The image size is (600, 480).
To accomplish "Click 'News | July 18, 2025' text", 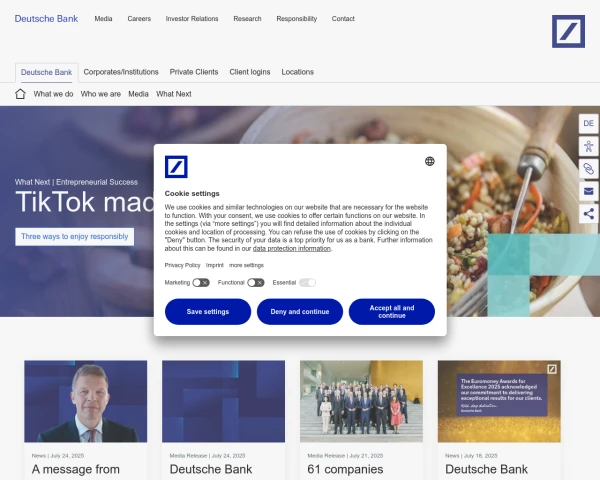I will pos(471,456).
